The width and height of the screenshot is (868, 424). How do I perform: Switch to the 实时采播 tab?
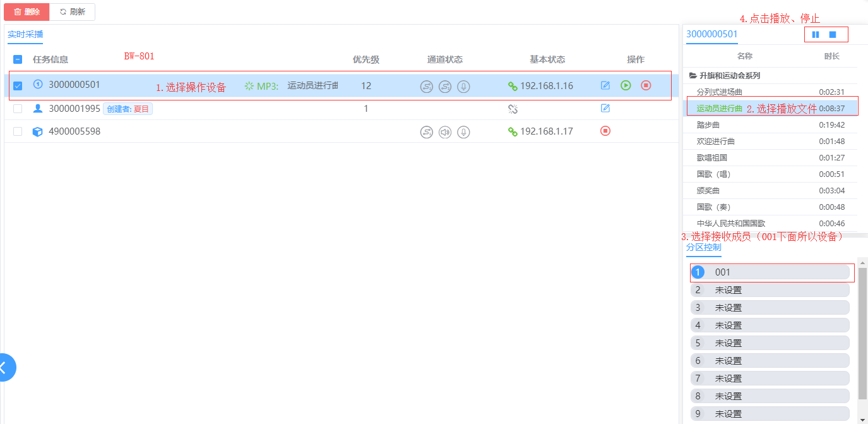tap(25, 35)
